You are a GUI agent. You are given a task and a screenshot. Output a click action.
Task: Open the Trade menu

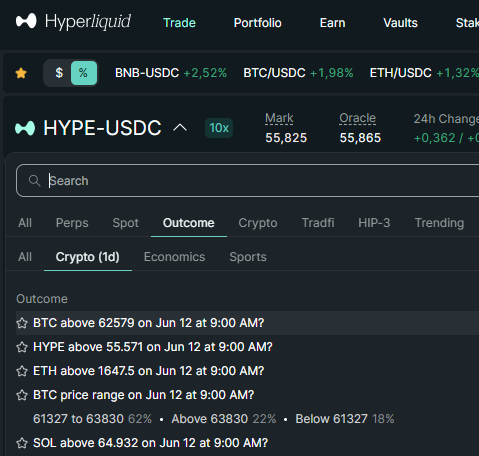click(179, 23)
